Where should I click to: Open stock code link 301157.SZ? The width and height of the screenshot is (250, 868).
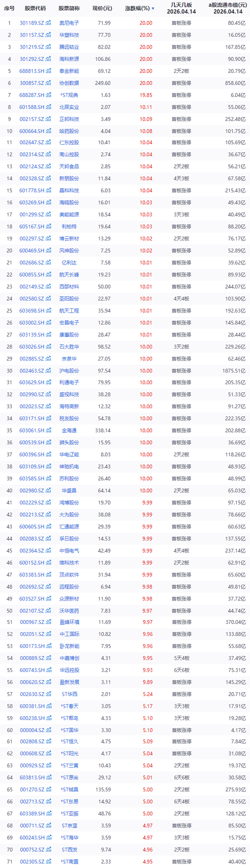tap(32, 35)
